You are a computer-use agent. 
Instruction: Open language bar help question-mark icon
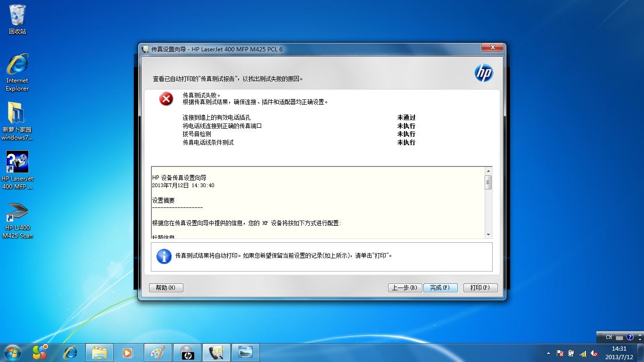(x=630, y=337)
